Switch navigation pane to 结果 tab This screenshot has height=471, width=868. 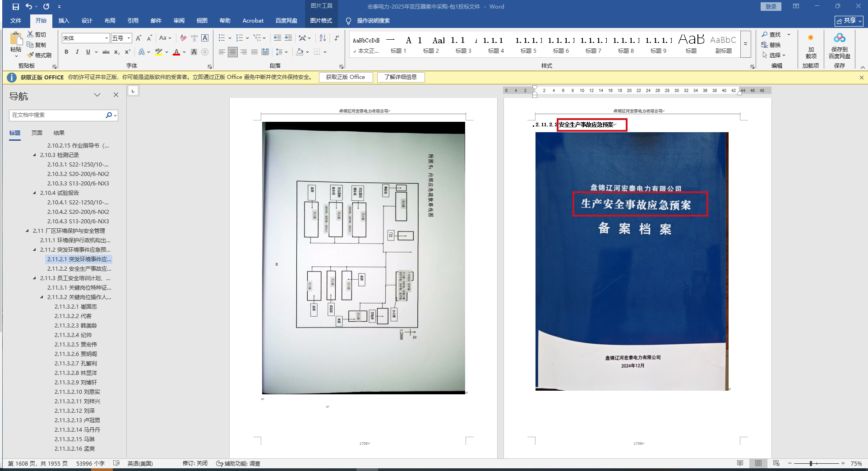coord(59,133)
